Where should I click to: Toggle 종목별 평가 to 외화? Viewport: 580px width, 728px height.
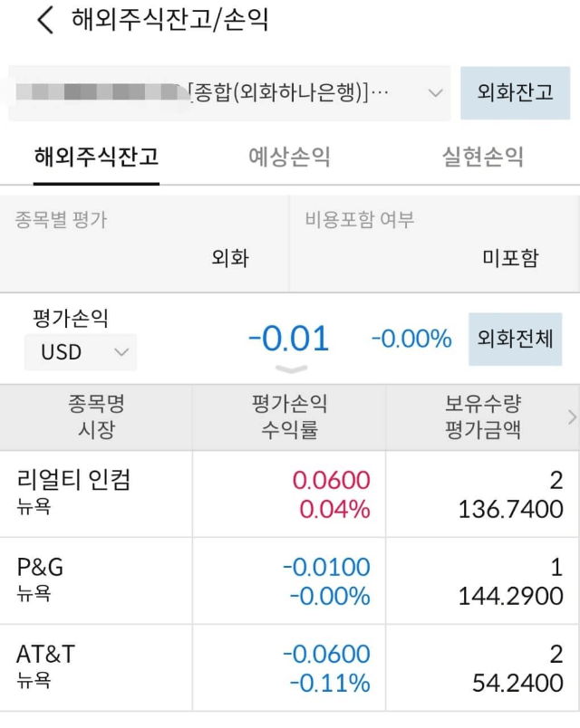point(228,257)
